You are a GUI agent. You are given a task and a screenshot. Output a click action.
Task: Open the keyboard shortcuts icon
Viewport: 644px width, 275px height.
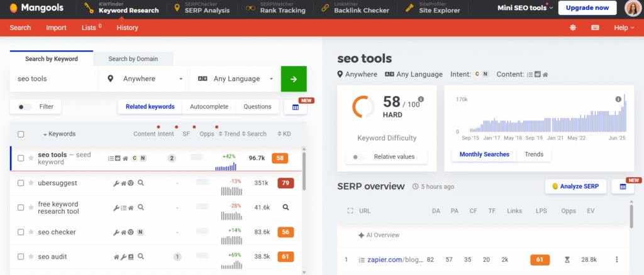pos(595,28)
